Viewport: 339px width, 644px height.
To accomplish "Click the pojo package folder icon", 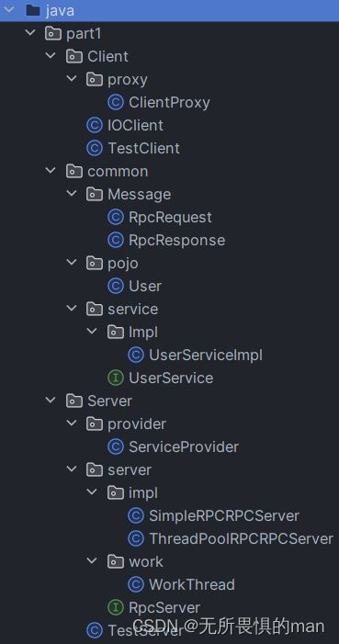I will pyautogui.click(x=95, y=264).
